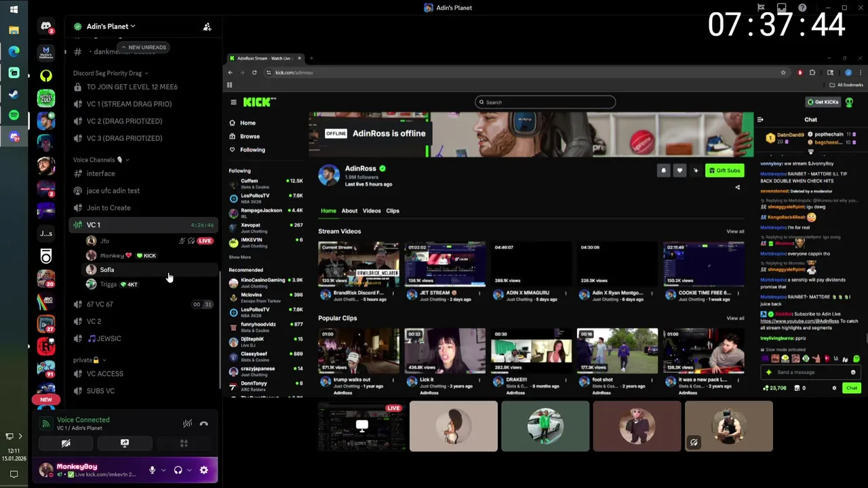868x488 pixels.
Task: Open Discord user settings gear
Action: tap(203, 470)
